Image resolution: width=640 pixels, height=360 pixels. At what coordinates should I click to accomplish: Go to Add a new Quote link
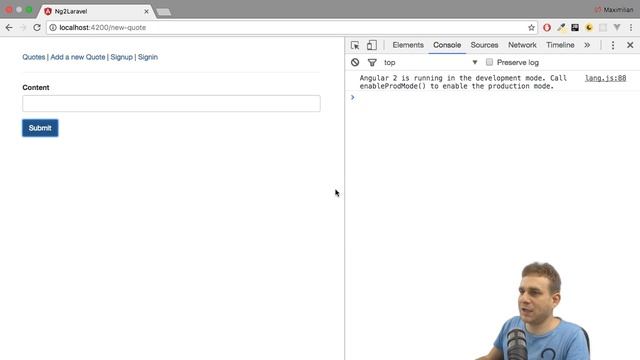point(78,57)
